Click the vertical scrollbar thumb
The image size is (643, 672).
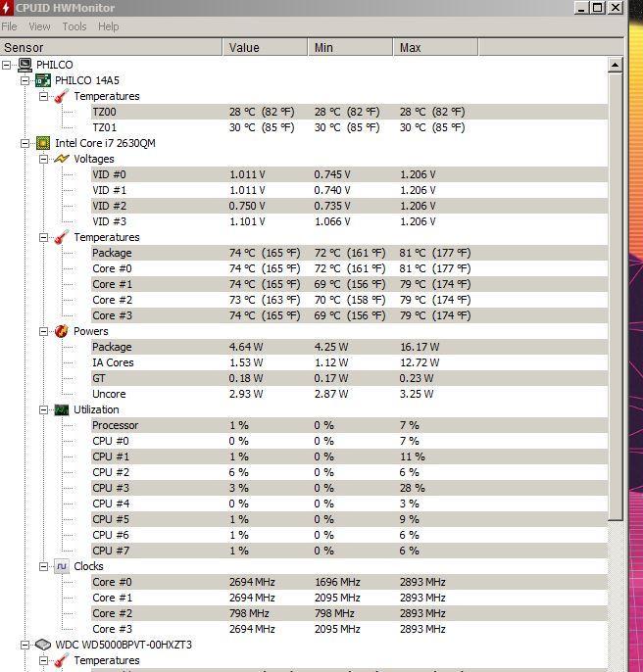pos(616,297)
